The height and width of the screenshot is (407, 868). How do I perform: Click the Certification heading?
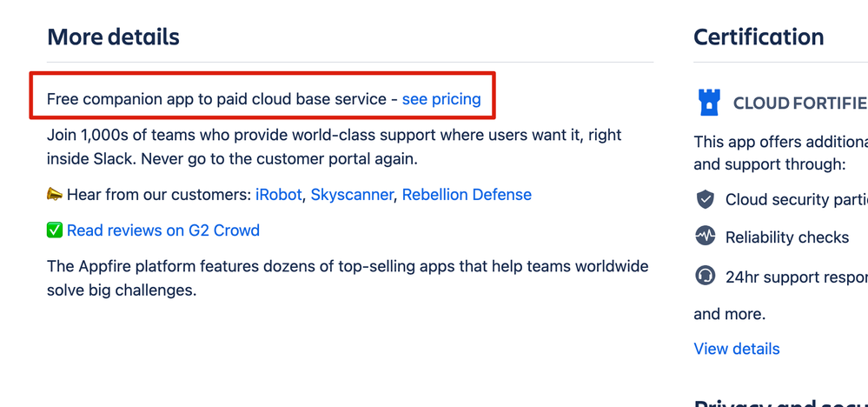[759, 37]
